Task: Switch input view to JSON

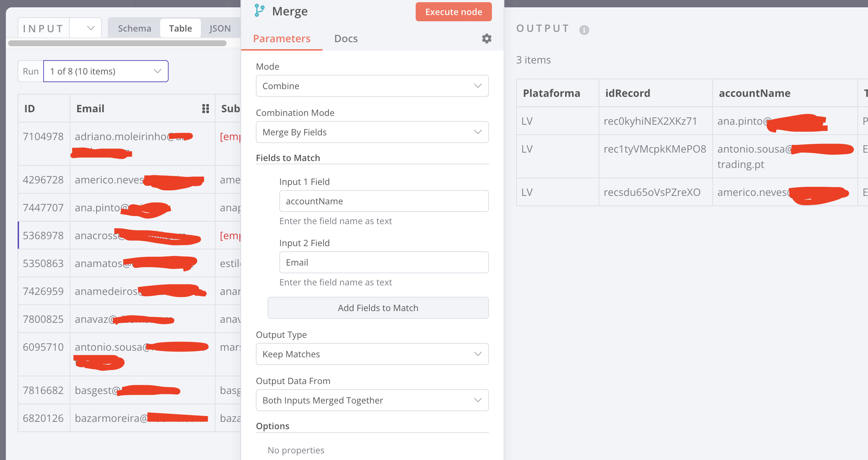Action: click(x=220, y=28)
